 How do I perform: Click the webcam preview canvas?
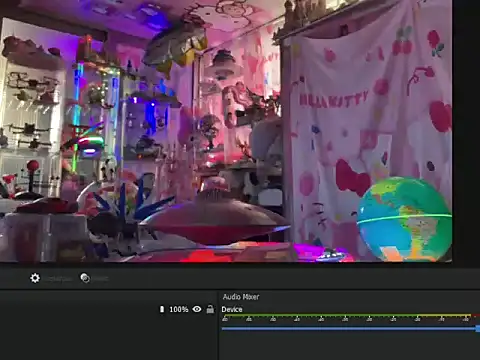tap(226, 131)
